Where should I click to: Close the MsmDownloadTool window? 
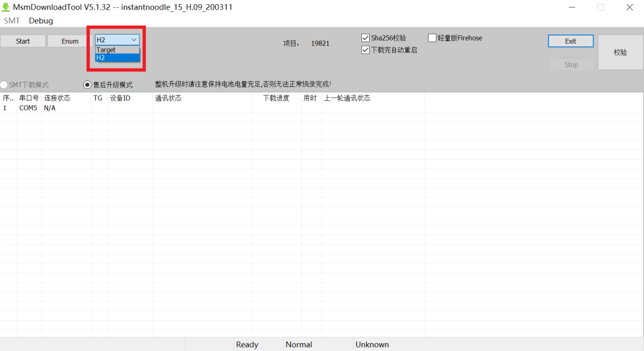pyautogui.click(x=630, y=7)
